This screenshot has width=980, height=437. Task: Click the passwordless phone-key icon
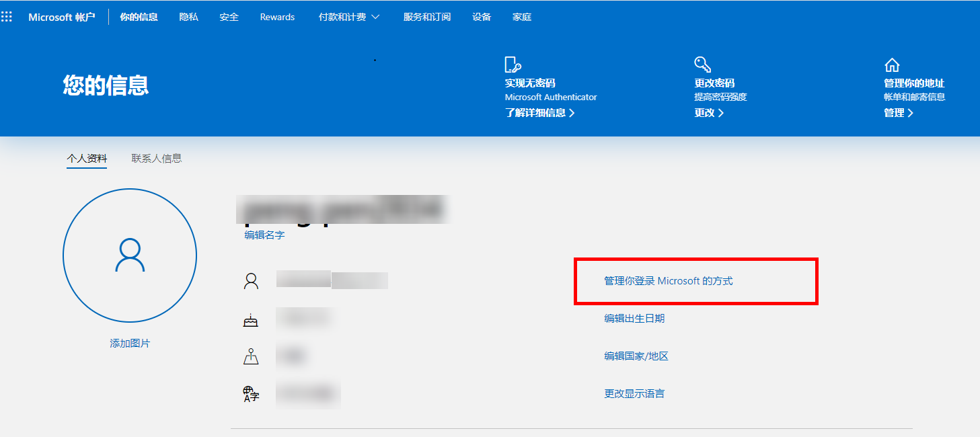point(513,65)
